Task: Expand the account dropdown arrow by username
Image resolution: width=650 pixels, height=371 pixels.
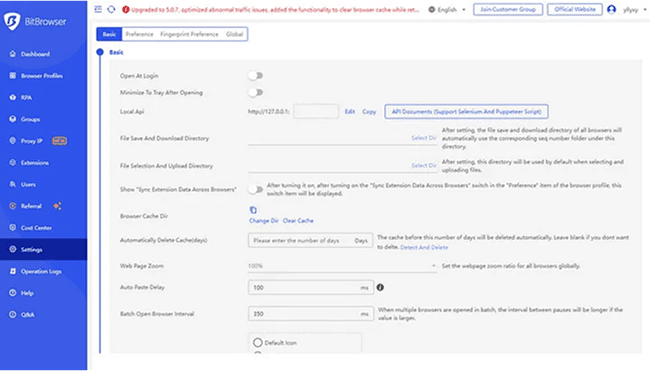Action: click(645, 10)
